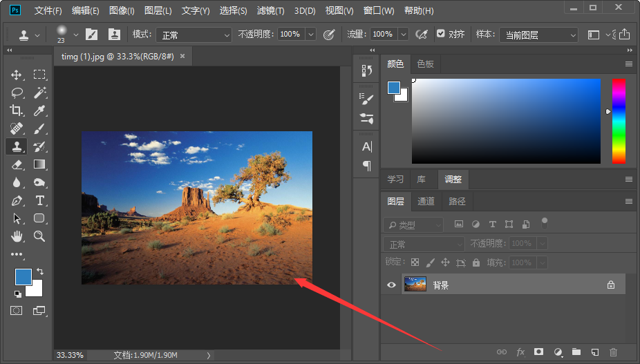
Task: Switch to the 路径 tab
Action: click(x=457, y=201)
